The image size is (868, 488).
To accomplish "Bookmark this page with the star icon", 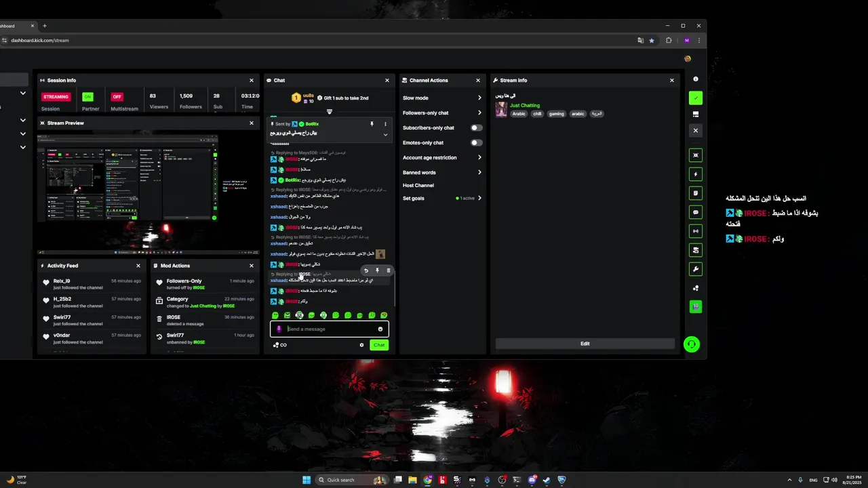I will tap(652, 41).
